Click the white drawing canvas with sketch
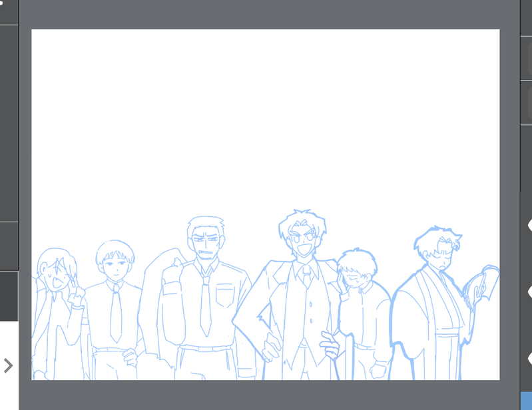The image size is (532, 410). pyautogui.click(x=265, y=204)
